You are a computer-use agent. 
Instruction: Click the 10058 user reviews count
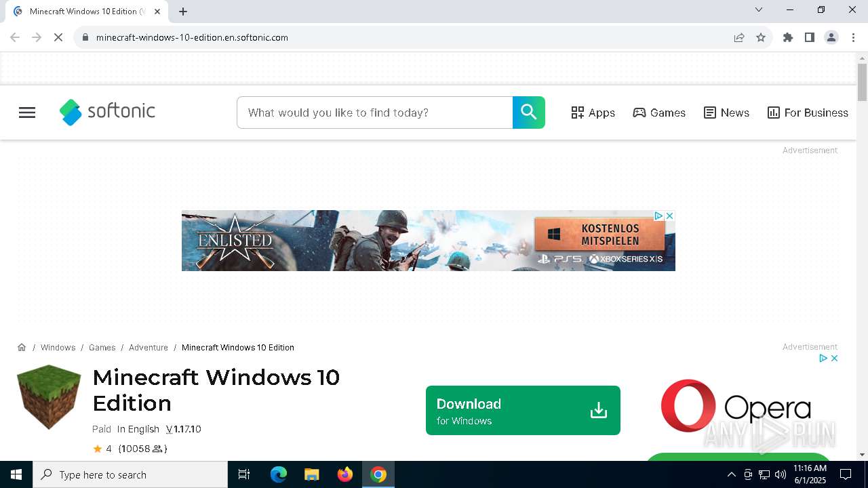[142, 449]
